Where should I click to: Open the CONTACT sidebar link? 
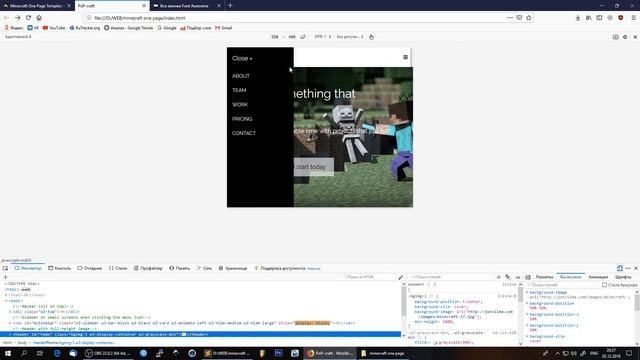[244, 133]
